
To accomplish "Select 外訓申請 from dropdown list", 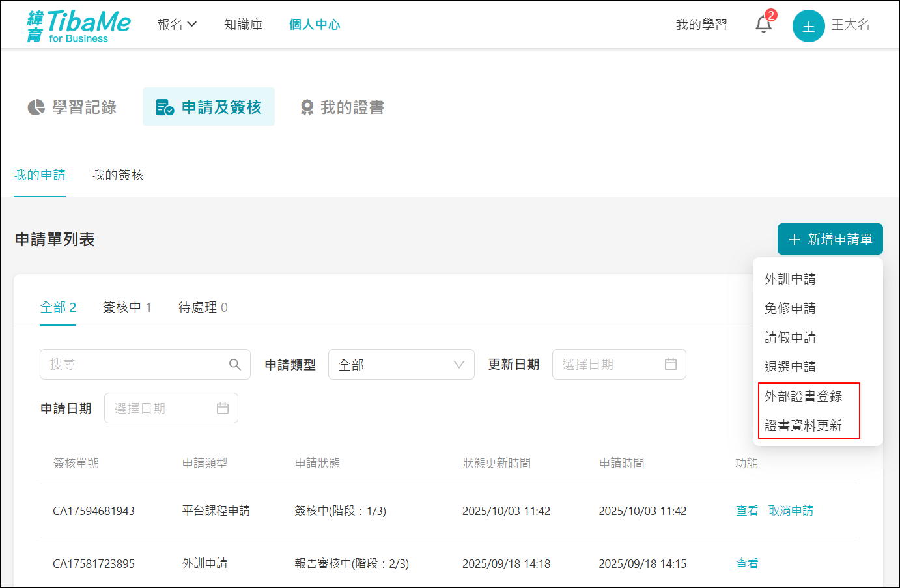I will pos(790,279).
